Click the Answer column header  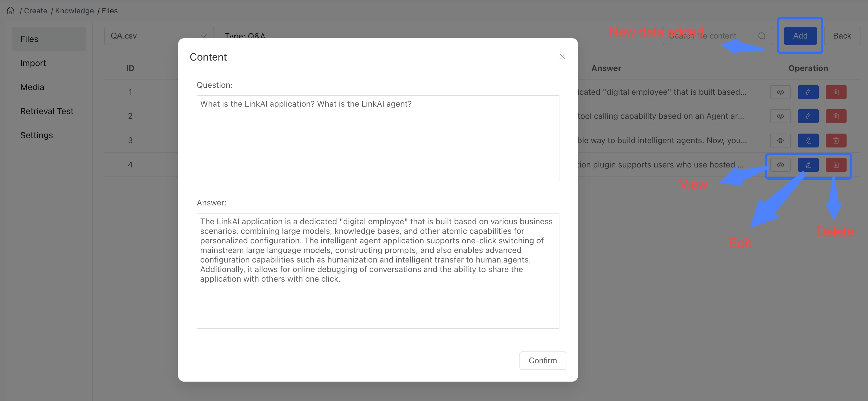coord(606,68)
